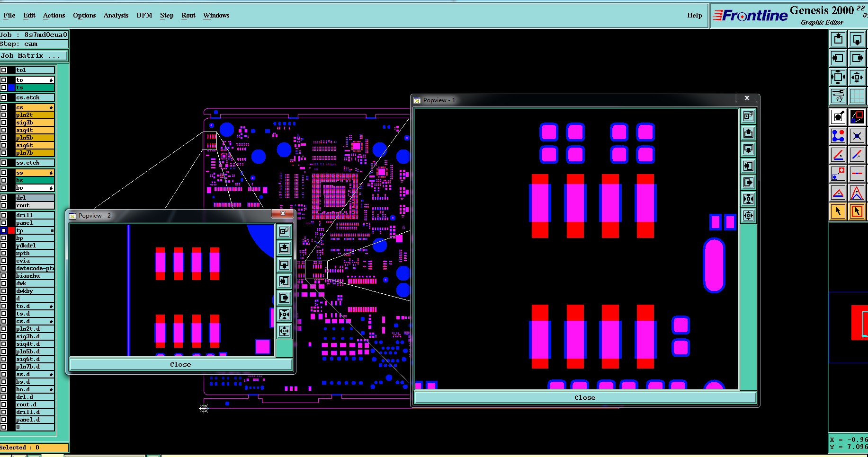Click the pan down icon in Popview 2

(x=284, y=264)
